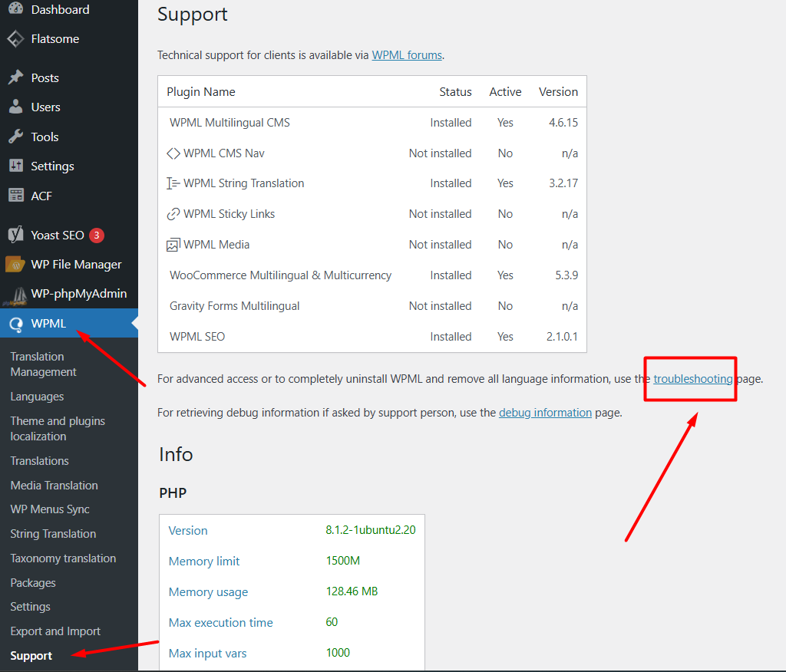Viewport: 786px width, 672px height.
Task: Open the Translations submenu item
Action: click(40, 460)
